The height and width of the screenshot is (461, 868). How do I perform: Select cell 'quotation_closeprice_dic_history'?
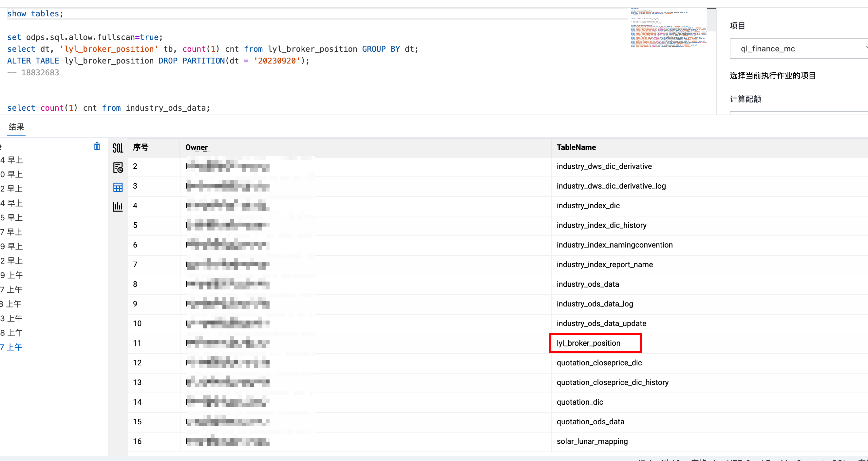coord(613,382)
